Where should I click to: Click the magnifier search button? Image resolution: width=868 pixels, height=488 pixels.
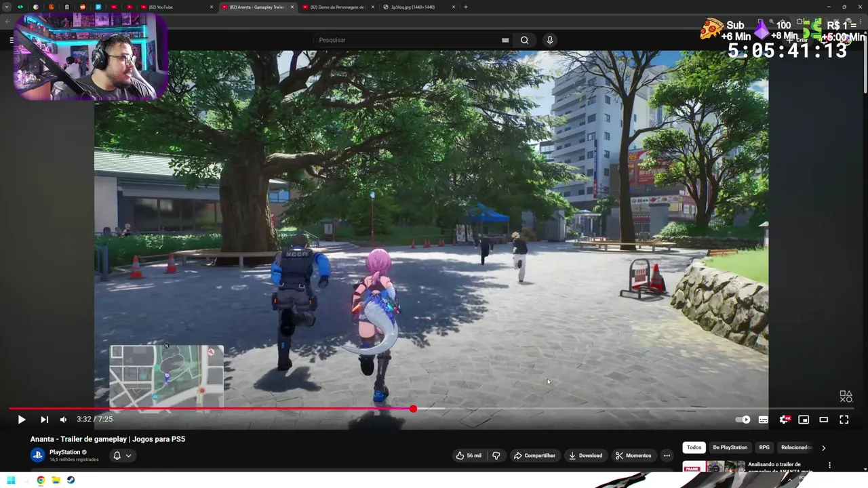pos(524,40)
